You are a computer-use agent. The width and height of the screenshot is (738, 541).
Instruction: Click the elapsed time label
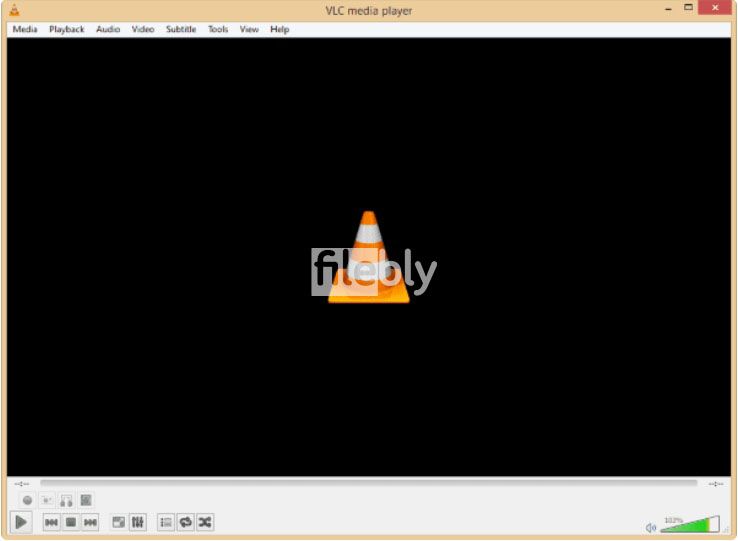coord(22,484)
